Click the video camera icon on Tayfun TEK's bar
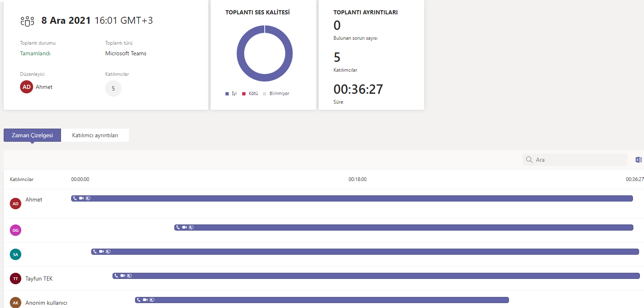This screenshot has height=308, width=644. click(x=123, y=276)
